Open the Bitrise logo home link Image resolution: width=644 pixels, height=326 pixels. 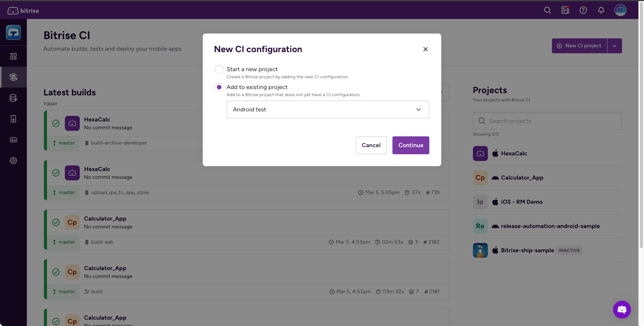(23, 10)
